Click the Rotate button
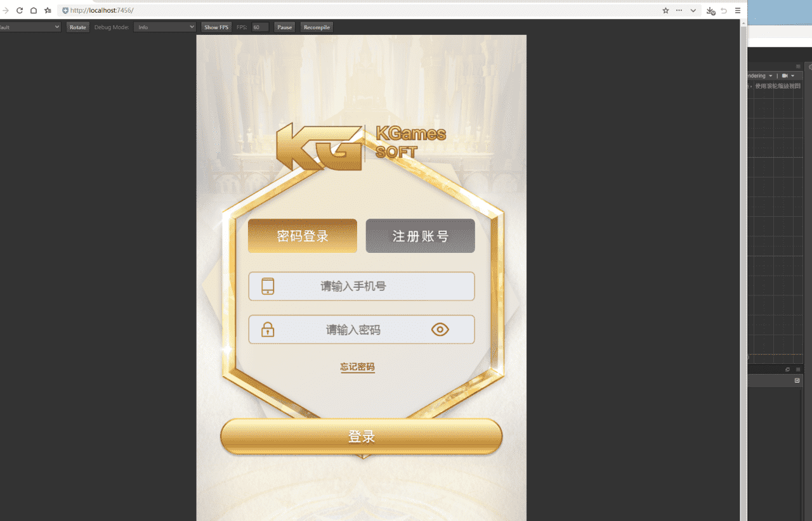 click(78, 27)
